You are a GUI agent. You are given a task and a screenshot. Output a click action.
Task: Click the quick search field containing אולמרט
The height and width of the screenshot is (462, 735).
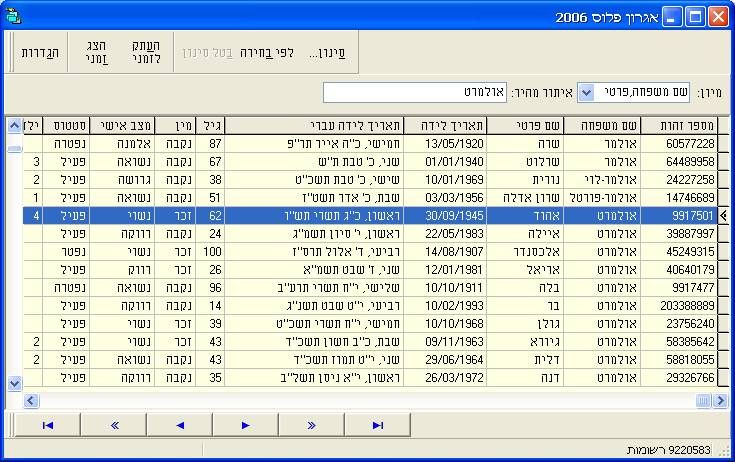[x=415, y=92]
